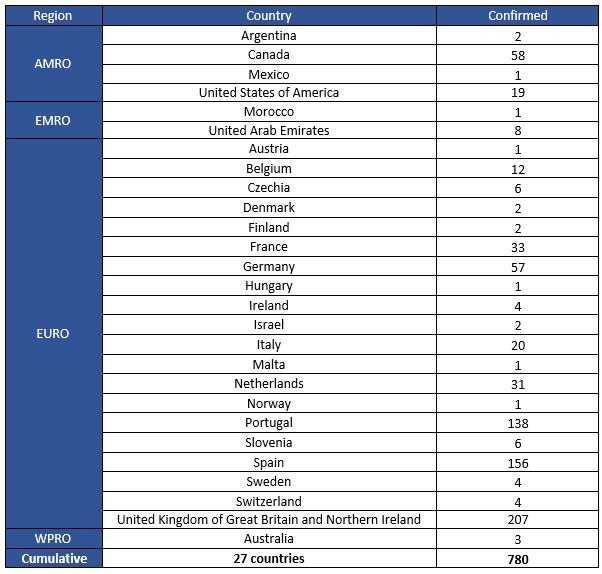Click the Country column header

point(268,16)
